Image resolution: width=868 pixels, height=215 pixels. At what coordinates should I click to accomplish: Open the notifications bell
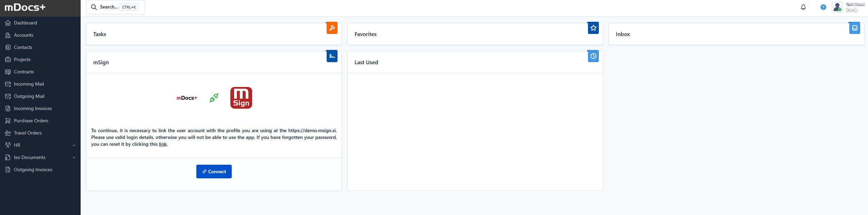pos(803,7)
